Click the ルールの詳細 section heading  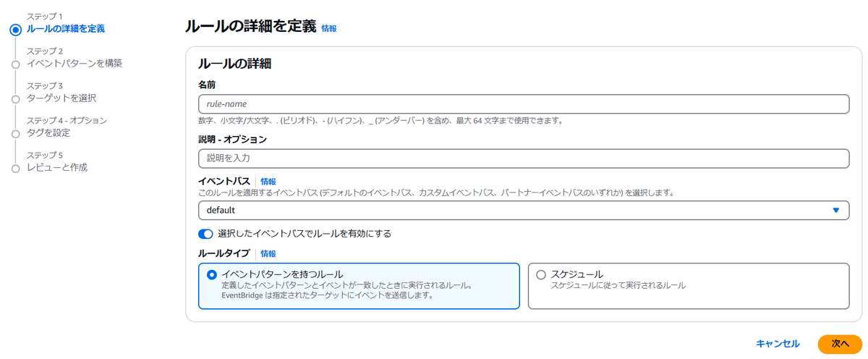pos(235,64)
